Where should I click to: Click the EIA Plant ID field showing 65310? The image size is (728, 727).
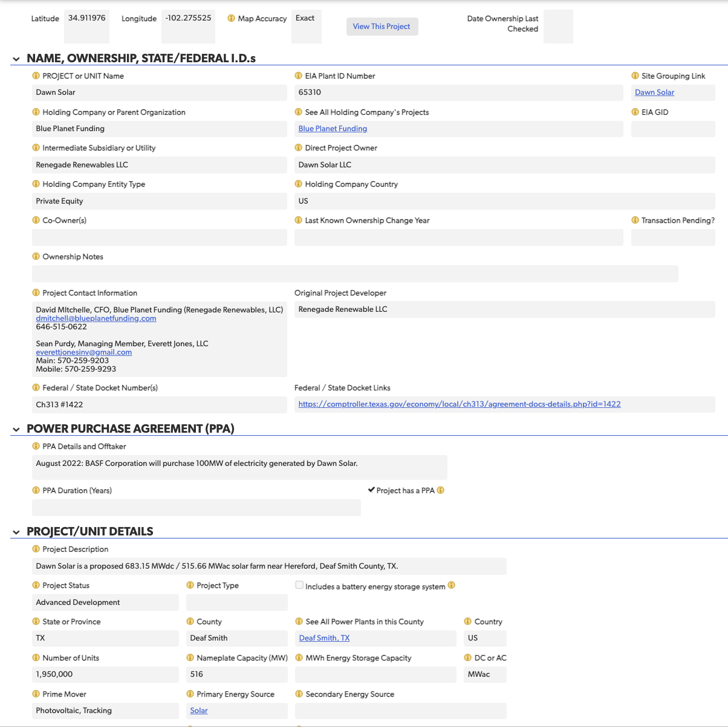click(459, 92)
